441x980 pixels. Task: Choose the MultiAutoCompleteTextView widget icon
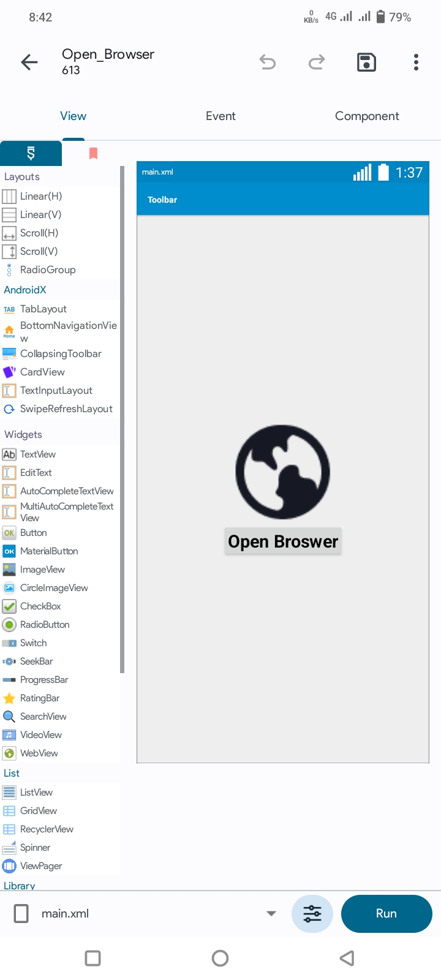click(x=9, y=512)
